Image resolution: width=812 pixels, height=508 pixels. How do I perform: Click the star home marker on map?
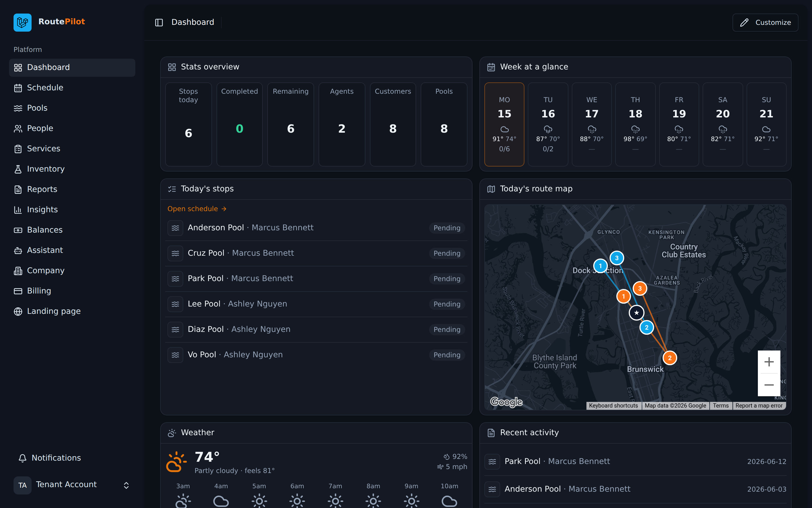coord(637,313)
